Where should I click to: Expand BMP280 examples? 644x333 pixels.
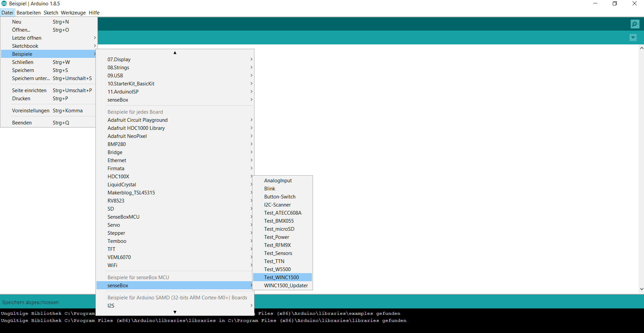175,144
